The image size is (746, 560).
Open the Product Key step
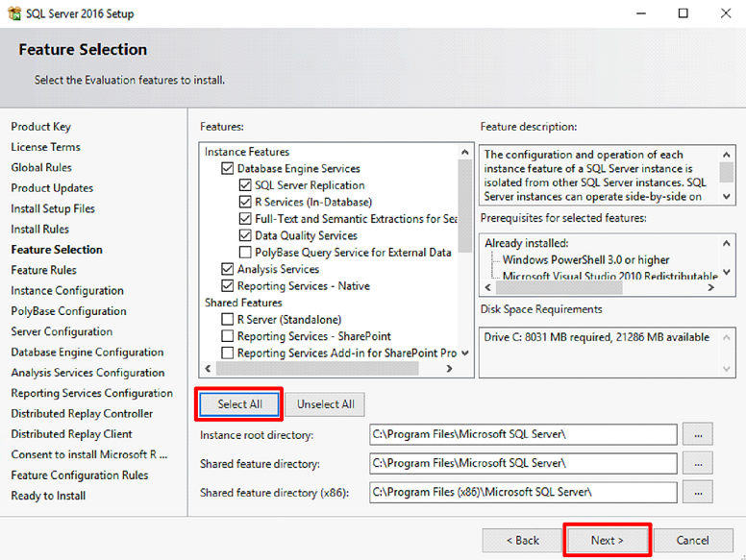[40, 127]
